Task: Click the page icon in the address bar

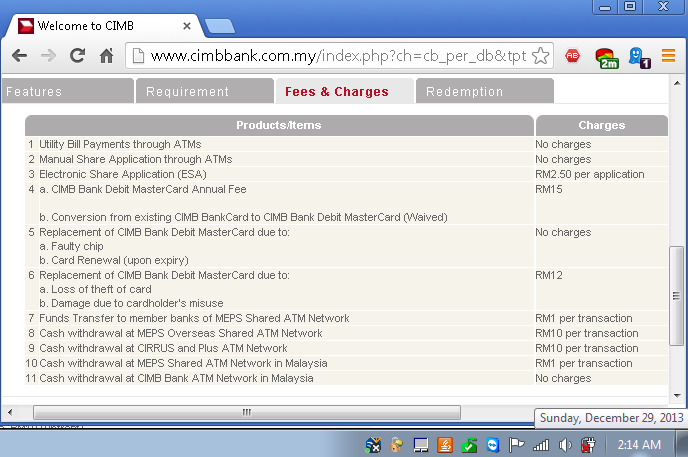Action: pyautogui.click(x=138, y=56)
